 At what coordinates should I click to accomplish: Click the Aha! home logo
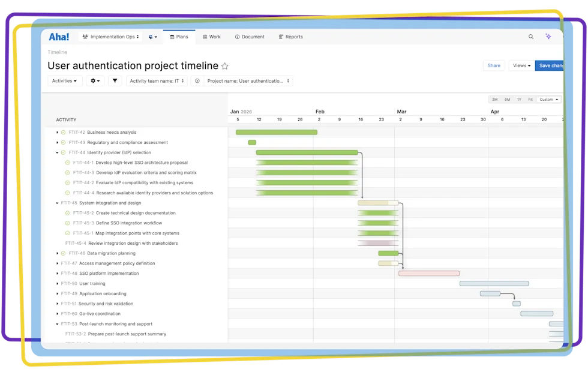(58, 36)
